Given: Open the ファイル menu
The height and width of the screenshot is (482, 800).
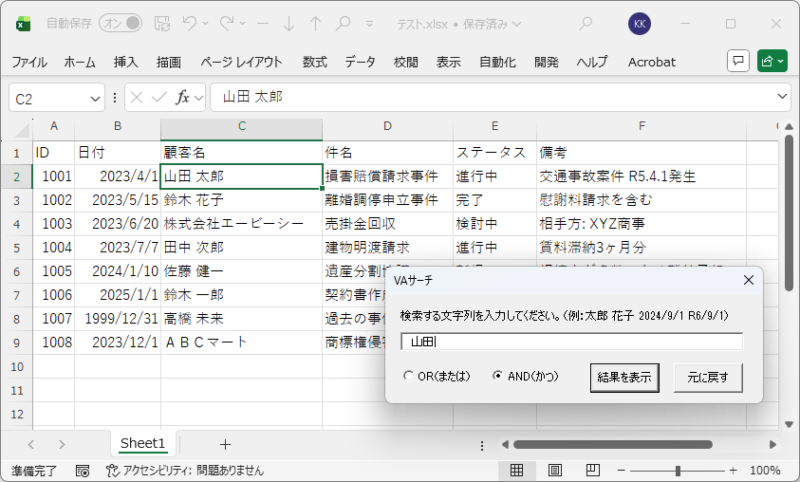Looking at the screenshot, I should (x=29, y=62).
